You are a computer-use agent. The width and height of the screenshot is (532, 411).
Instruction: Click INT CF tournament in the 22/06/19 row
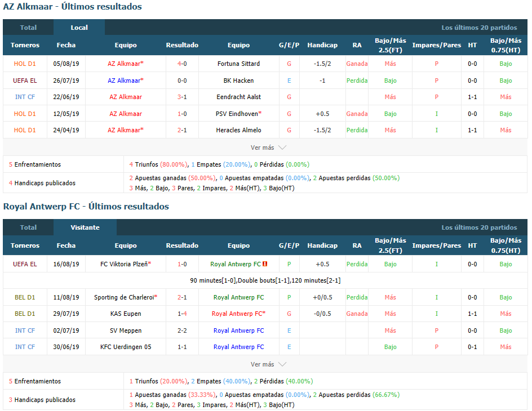click(25, 97)
